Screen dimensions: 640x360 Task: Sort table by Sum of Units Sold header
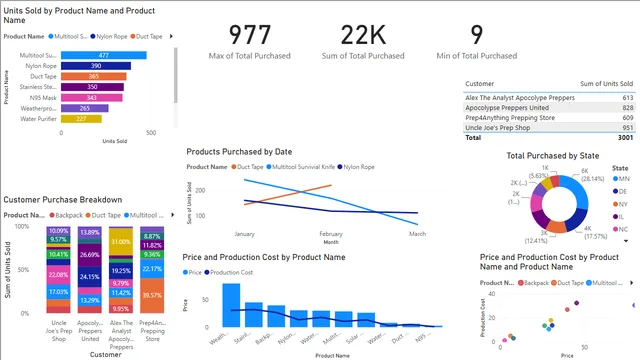click(607, 84)
